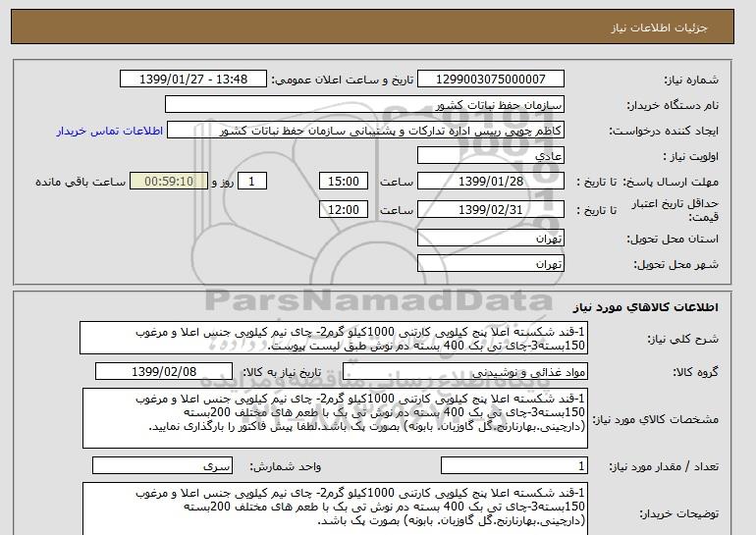This screenshot has width=756, height=535.
Task: Click the label تعداد / مقدار مورد نیاز
Action: click(664, 466)
